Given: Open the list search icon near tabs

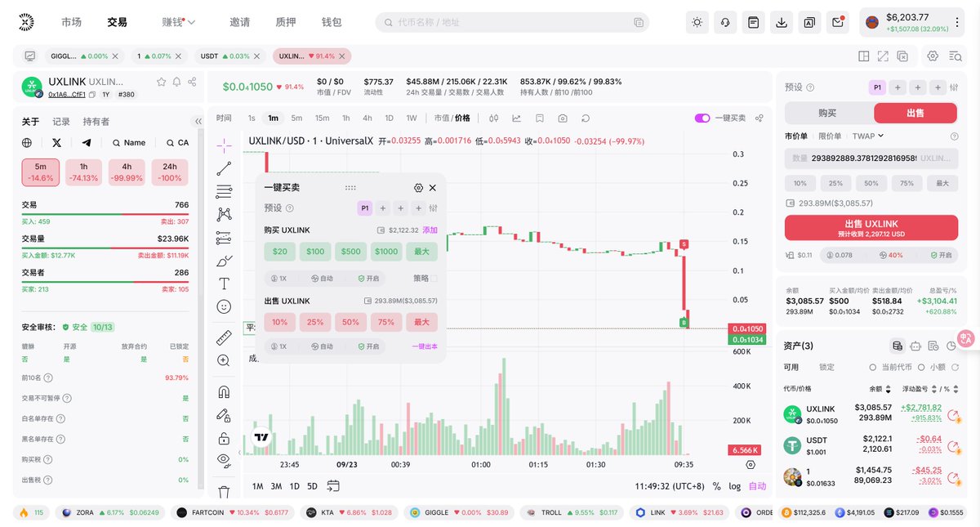Looking at the screenshot, I should [955, 56].
